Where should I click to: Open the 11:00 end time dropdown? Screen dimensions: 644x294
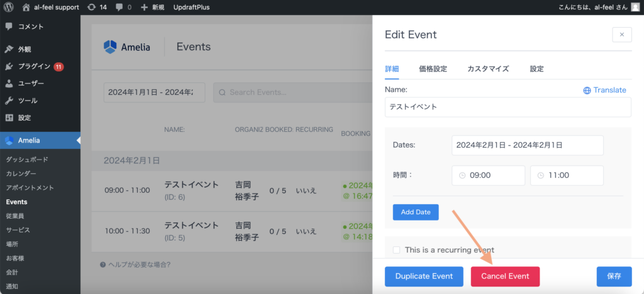567,176
